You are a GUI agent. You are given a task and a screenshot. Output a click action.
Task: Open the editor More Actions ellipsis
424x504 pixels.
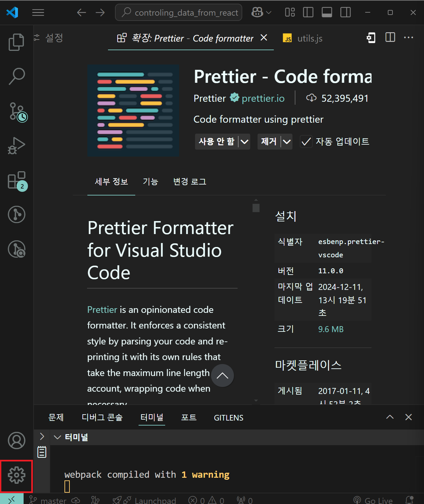point(408,38)
